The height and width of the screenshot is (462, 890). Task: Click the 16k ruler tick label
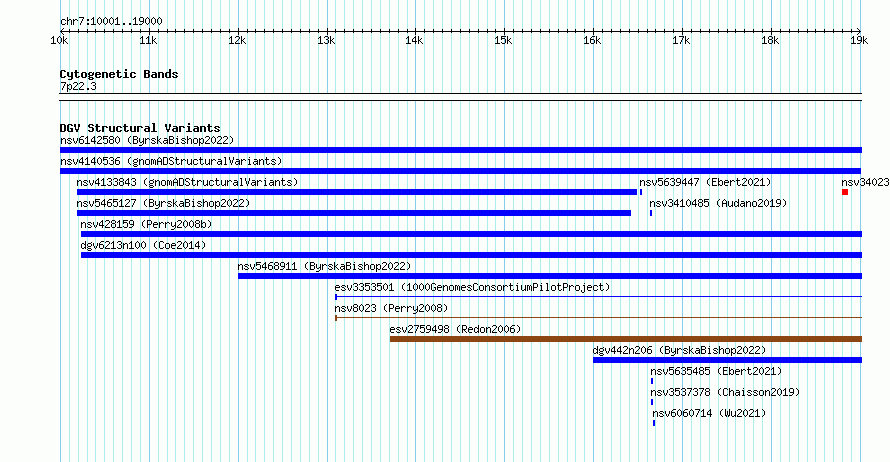coord(592,40)
